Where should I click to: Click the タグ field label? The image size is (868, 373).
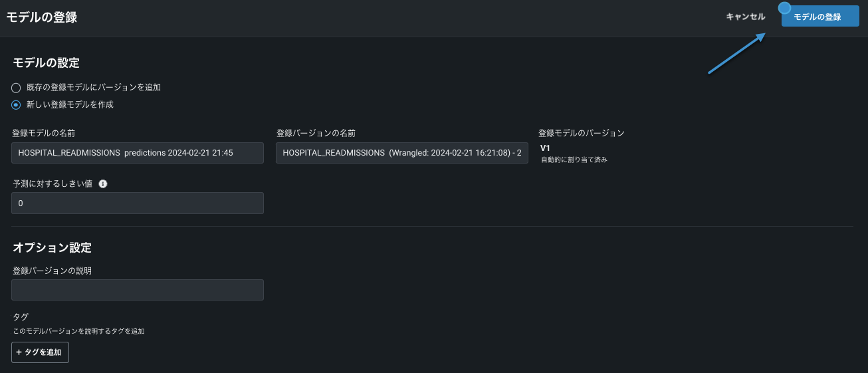click(20, 317)
